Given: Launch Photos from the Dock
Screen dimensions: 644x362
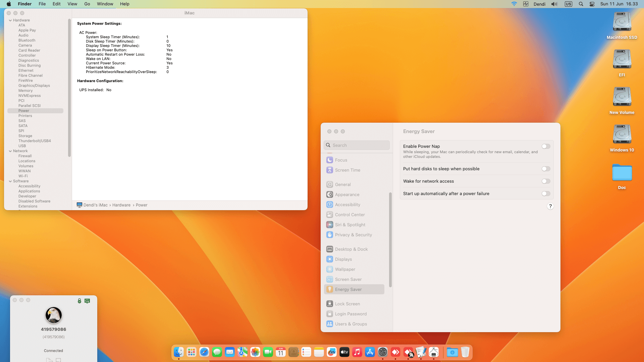Looking at the screenshot, I should coord(255,352).
